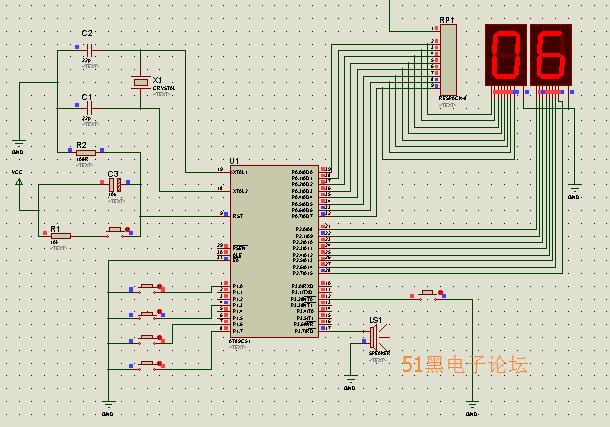Image resolution: width=610 pixels, height=427 pixels.
Task: Click the push button connected to P3.2 INT0
Action: (428, 294)
